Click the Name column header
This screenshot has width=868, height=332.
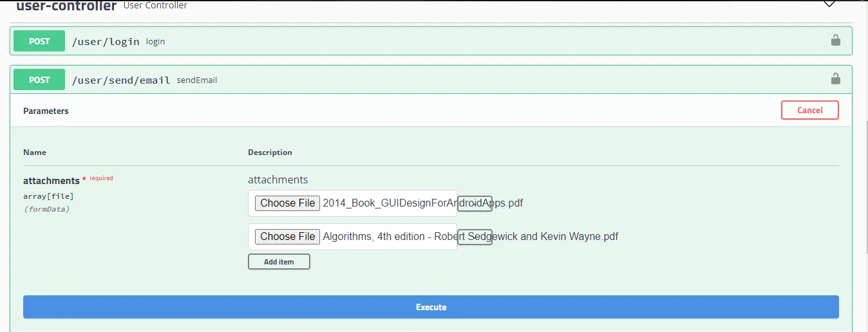tap(35, 152)
